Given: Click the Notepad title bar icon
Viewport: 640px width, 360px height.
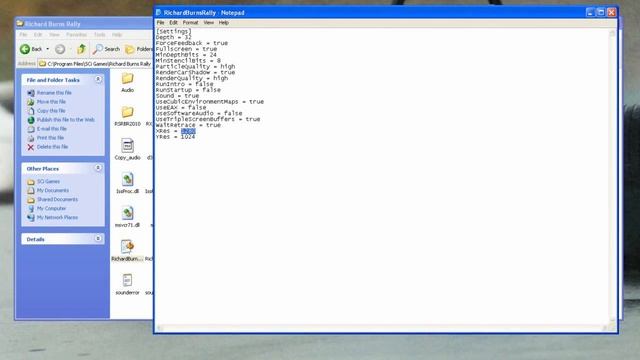Looking at the screenshot, I should point(158,13).
